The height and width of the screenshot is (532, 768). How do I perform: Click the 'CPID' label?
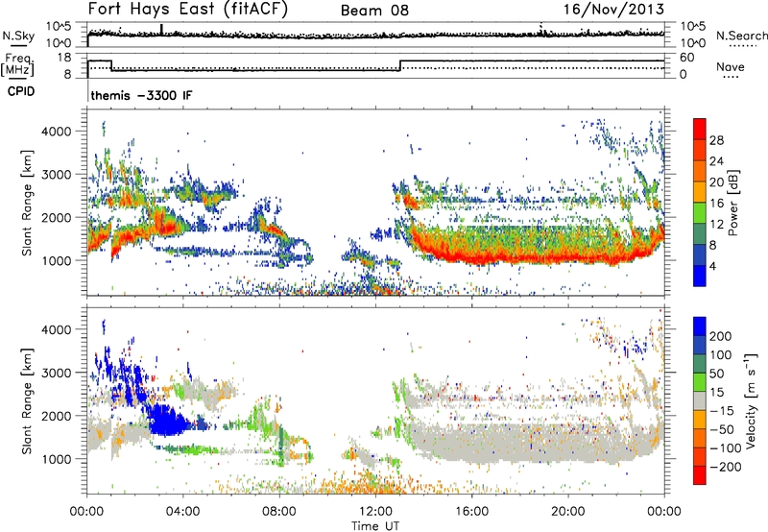(21, 91)
